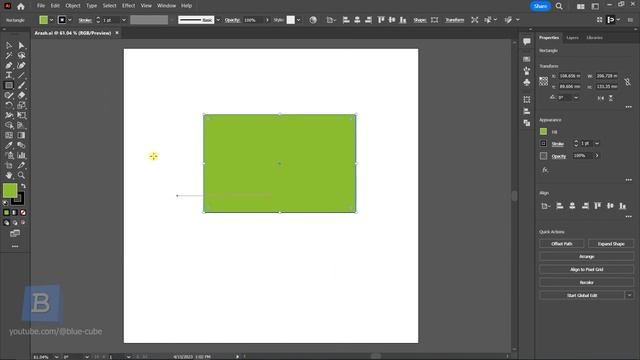Screen dimensions: 640x360
Task: Select the Paintbrush tool
Action: 21,85
